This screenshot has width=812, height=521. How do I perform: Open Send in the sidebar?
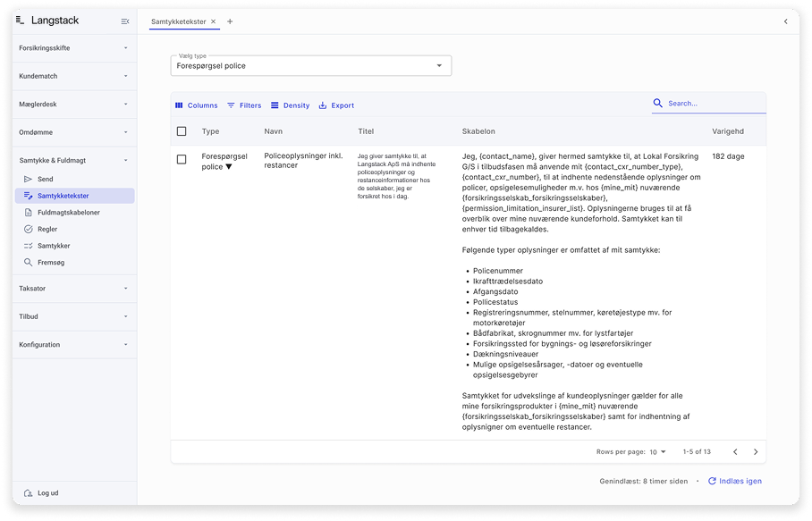point(74,179)
